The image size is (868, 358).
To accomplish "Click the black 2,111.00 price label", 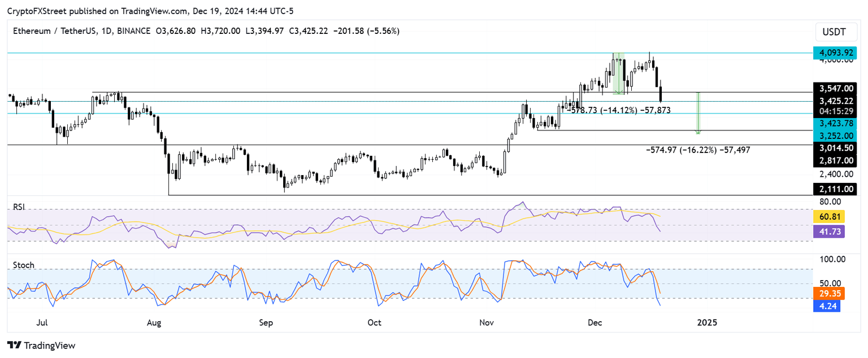I will coord(836,189).
